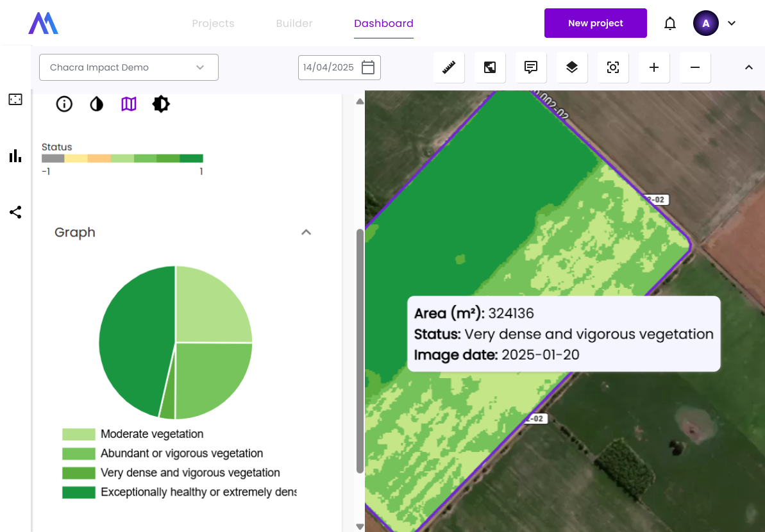Toggle the purple map view icon
Screen dimensions: 765x532
[129, 104]
